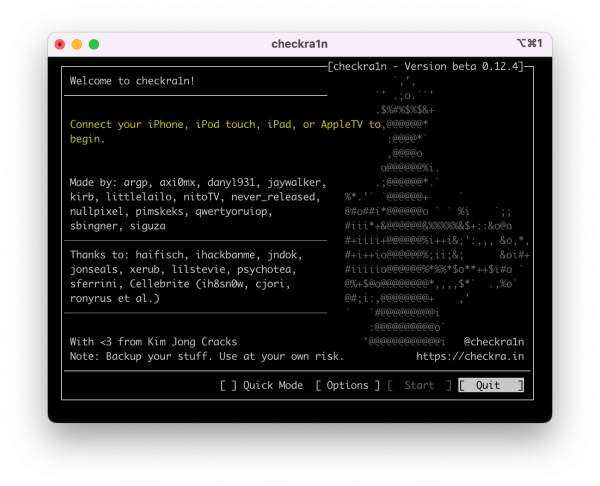Toggle the Quick Mode checkbox

[228, 385]
